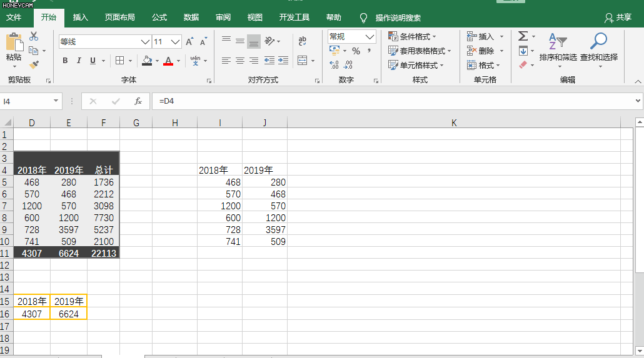Screen dimensions: 644x358
Task: Click the Decrease Indent icon
Action: pyautogui.click(x=269, y=61)
